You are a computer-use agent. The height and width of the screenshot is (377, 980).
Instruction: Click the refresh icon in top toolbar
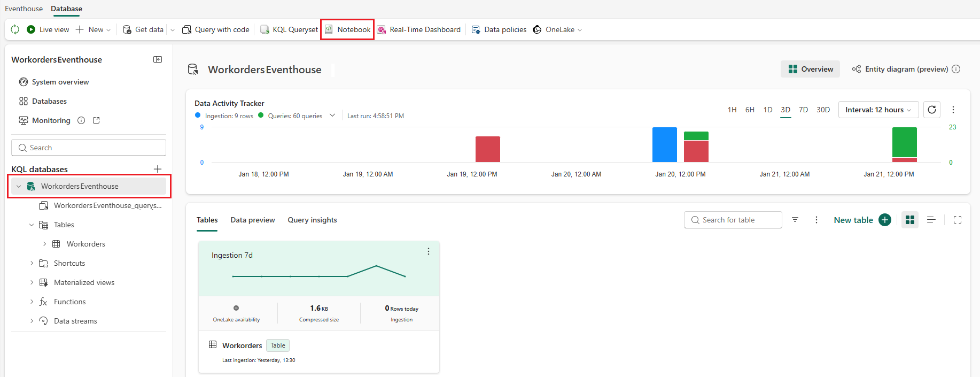15,29
